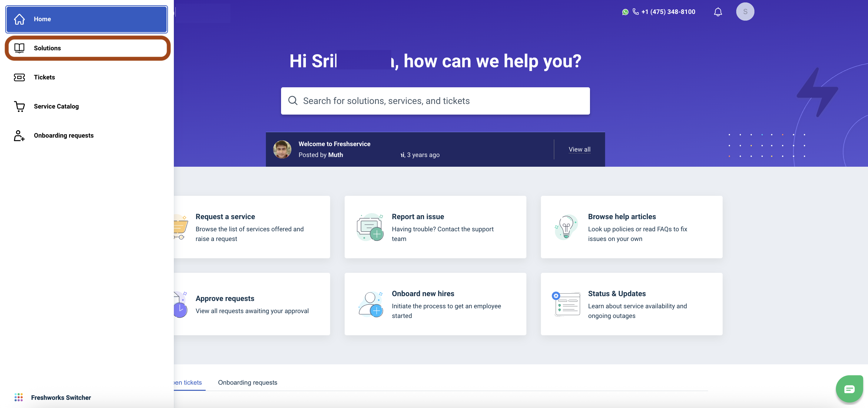Click the Welcome to Freshservice announcement
Viewport: 868px width, 408px height.
[x=334, y=144]
